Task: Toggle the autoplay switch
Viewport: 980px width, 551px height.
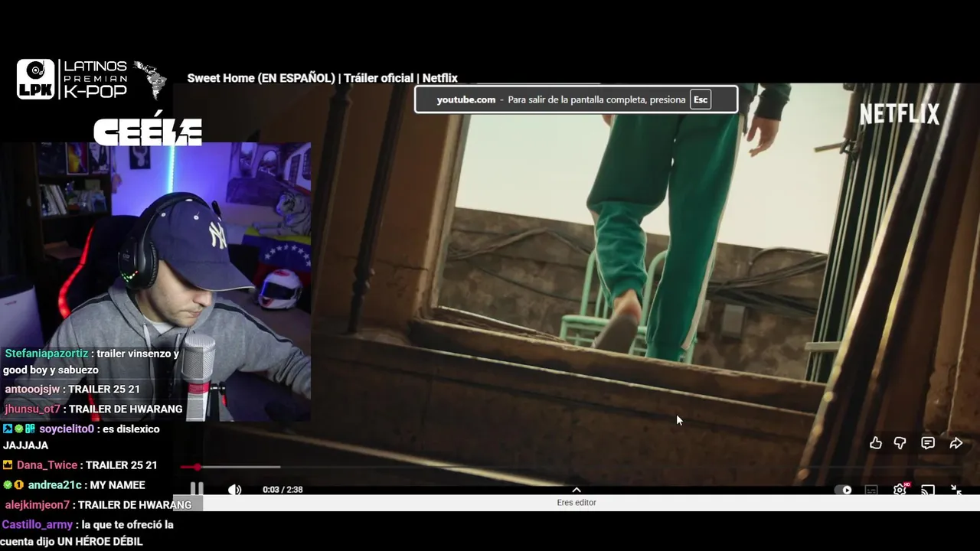Action: click(843, 490)
